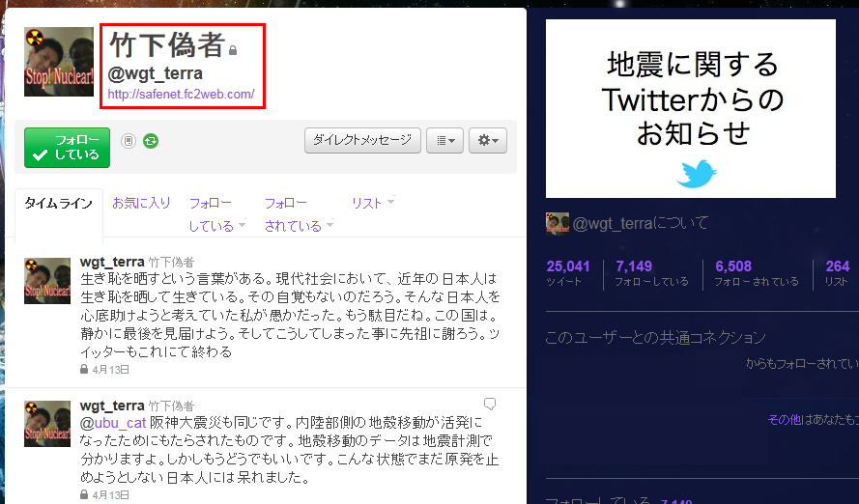
Task: Open the ダイレクトメッセージ button
Action: (x=362, y=141)
